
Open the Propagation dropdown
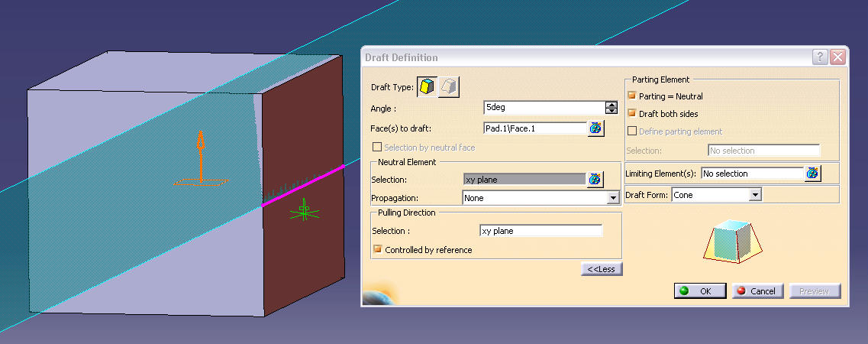pyautogui.click(x=613, y=198)
